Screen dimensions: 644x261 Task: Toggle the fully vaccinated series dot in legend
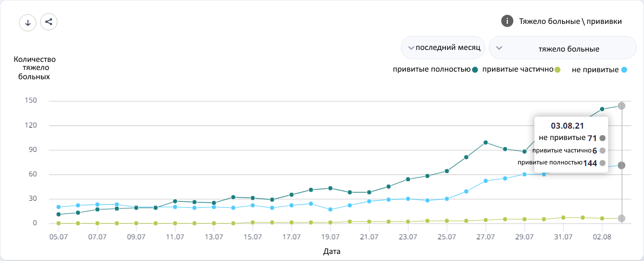tap(475, 69)
